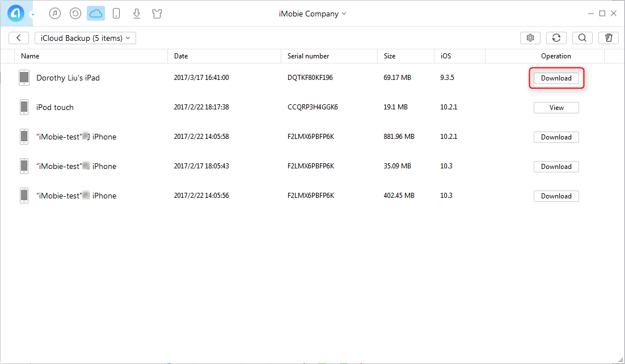Download the 881.96 MB iPhone backup
Screen dimensions: 625x364
tap(556, 137)
